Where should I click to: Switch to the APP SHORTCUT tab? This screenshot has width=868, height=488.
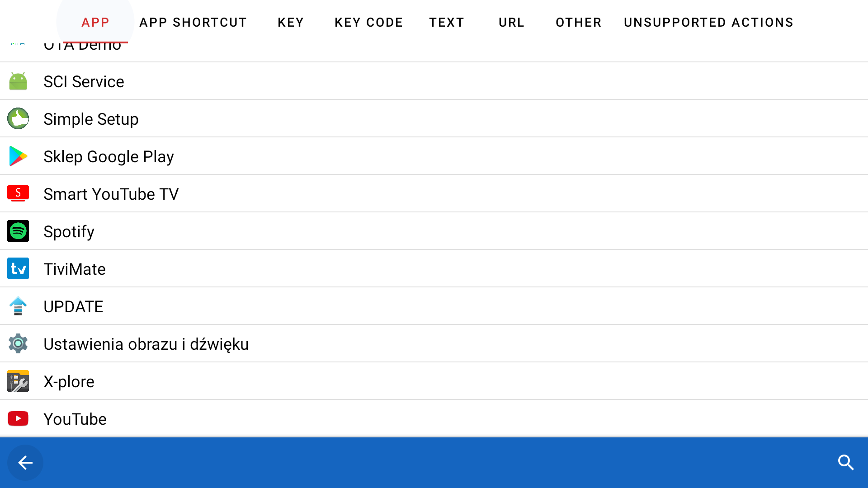click(193, 22)
